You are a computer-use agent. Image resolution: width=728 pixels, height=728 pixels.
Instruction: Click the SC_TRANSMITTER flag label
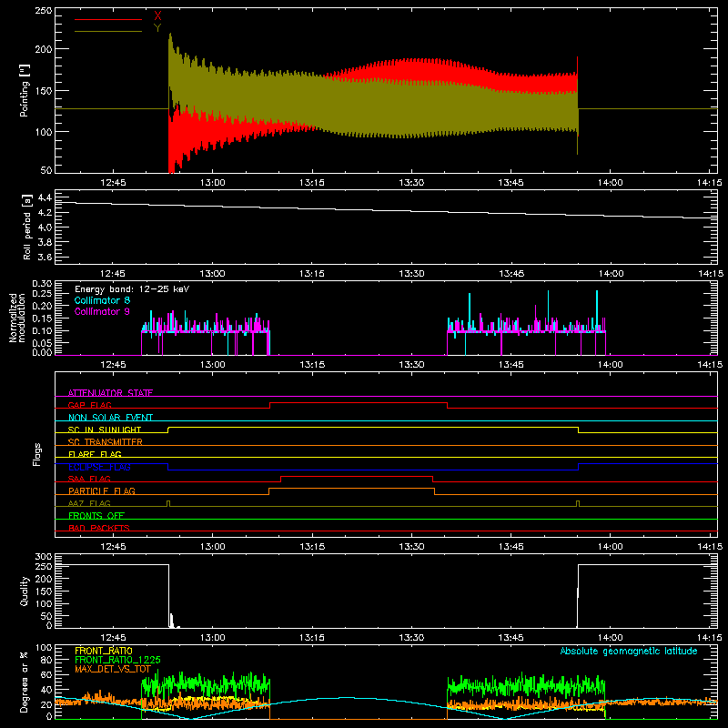point(106,441)
